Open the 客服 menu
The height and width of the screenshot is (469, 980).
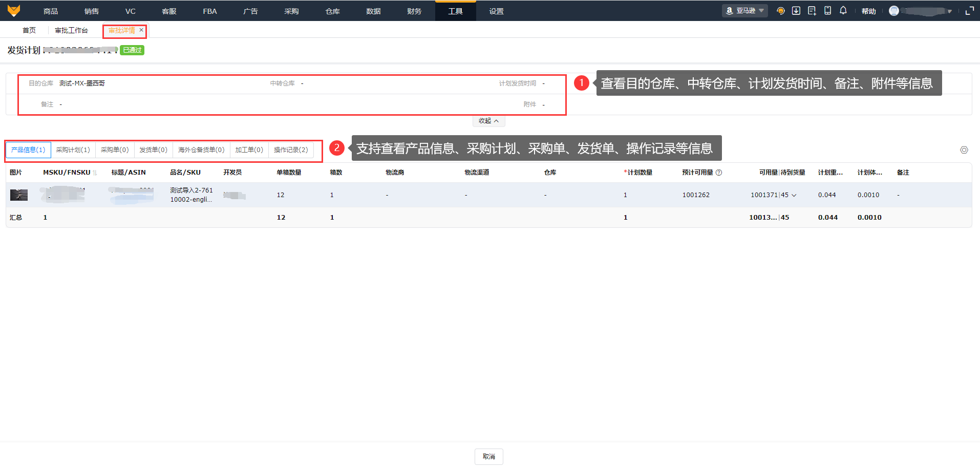coord(169,11)
